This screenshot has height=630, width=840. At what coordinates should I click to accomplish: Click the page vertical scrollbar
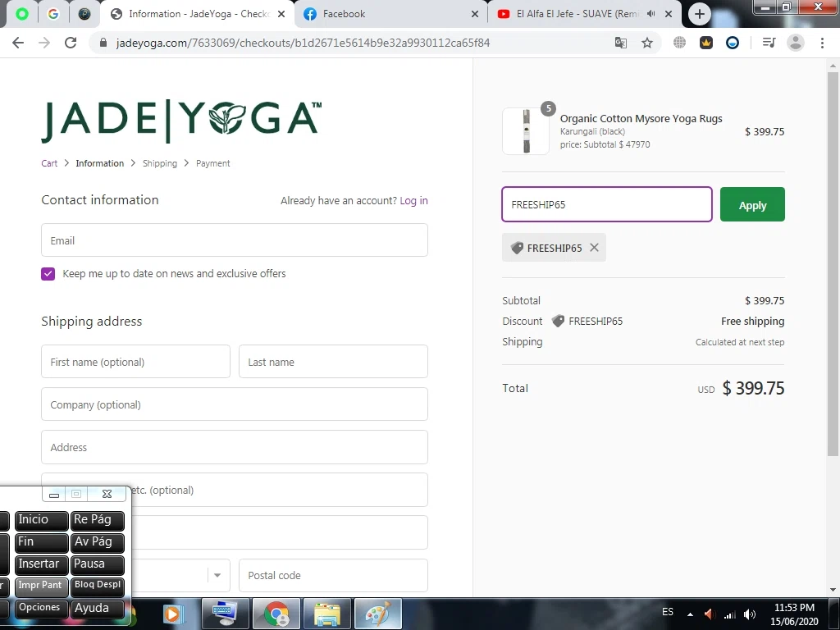833,265
